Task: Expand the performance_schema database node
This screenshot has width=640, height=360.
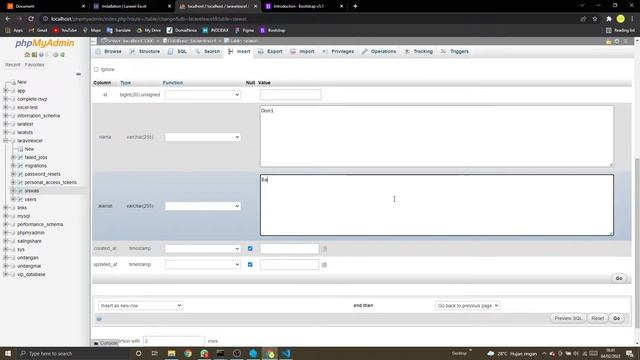Action: [6, 224]
